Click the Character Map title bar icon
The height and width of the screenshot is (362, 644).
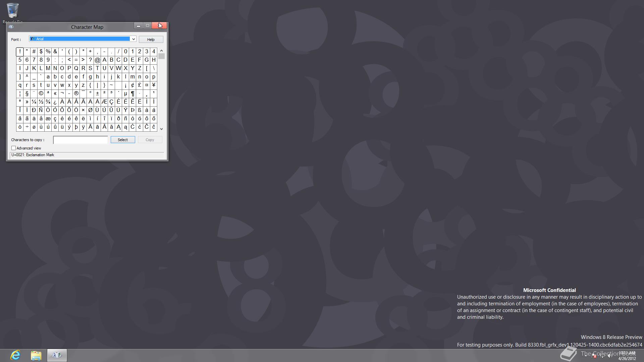[x=11, y=27]
